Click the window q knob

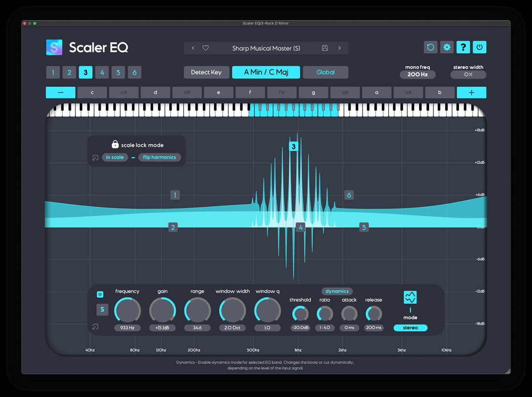(x=267, y=310)
